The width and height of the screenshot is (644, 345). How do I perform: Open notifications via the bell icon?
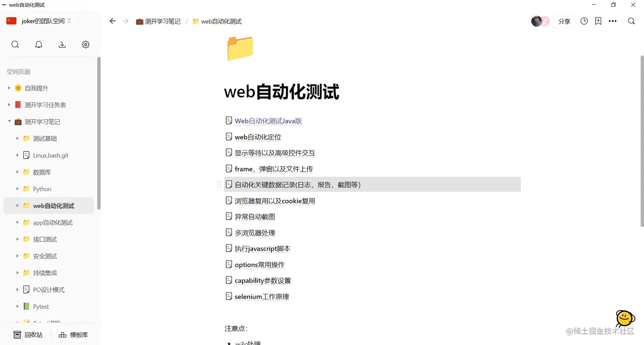click(38, 44)
